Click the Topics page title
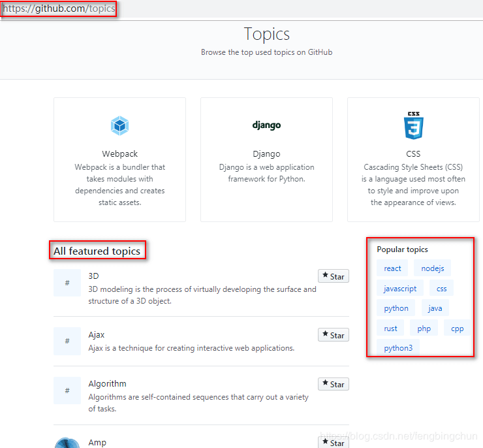Viewport: 483px width, 448px height. click(x=266, y=33)
